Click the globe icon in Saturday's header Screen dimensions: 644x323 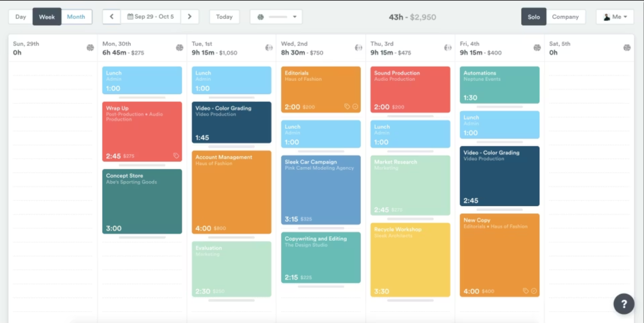pos(627,48)
